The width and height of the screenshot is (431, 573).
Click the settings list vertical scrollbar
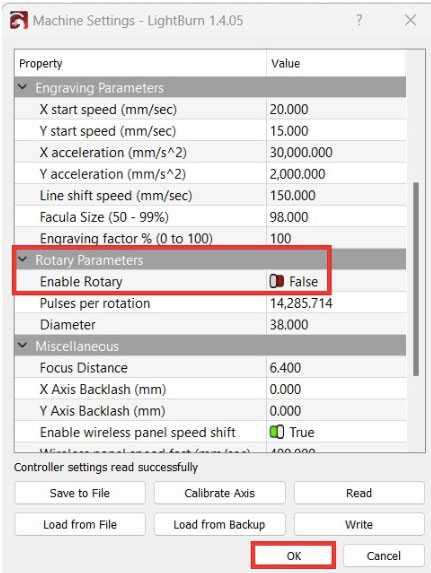tap(416, 279)
